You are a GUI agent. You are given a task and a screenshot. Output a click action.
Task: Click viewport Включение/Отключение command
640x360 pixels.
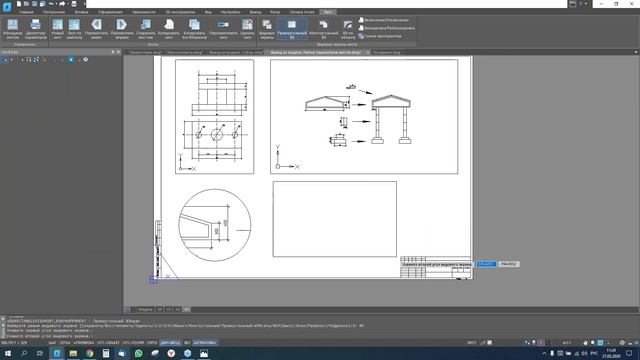click(x=383, y=20)
